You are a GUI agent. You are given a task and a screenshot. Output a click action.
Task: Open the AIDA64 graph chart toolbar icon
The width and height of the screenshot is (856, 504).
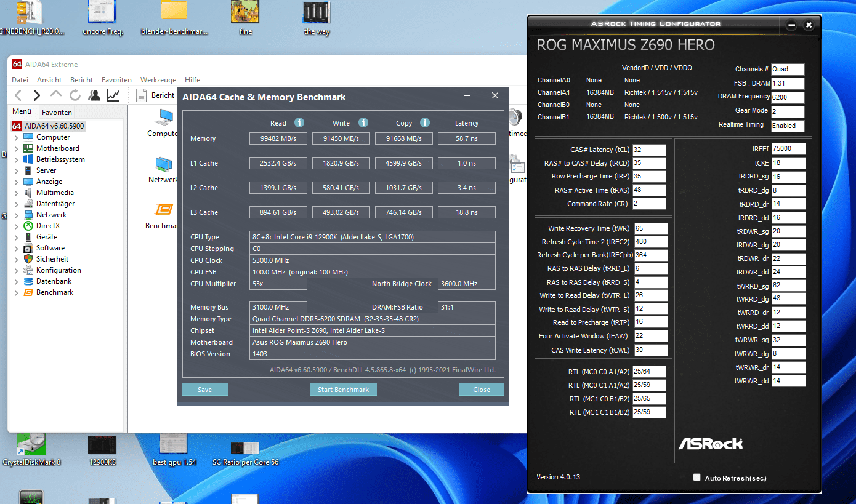click(113, 95)
